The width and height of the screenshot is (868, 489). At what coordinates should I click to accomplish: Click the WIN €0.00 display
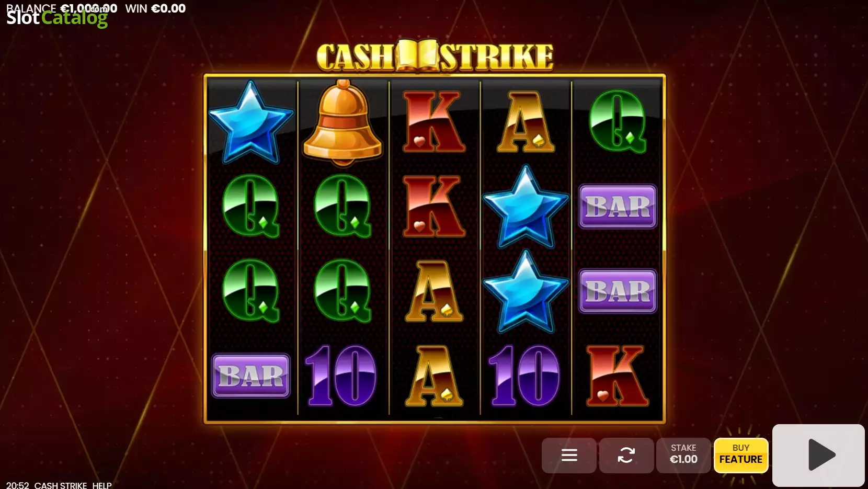tap(155, 8)
